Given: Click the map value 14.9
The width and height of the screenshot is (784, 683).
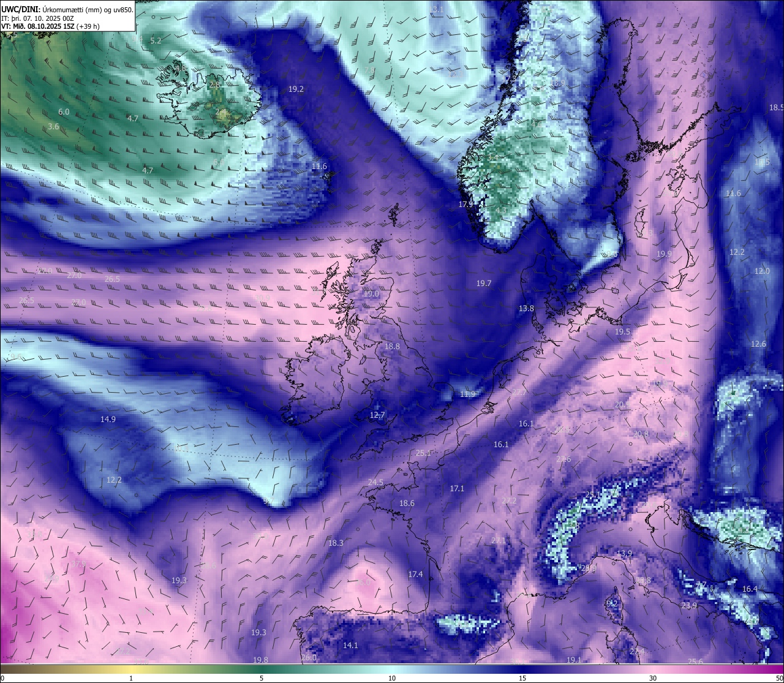Looking at the screenshot, I should pyautogui.click(x=108, y=419).
